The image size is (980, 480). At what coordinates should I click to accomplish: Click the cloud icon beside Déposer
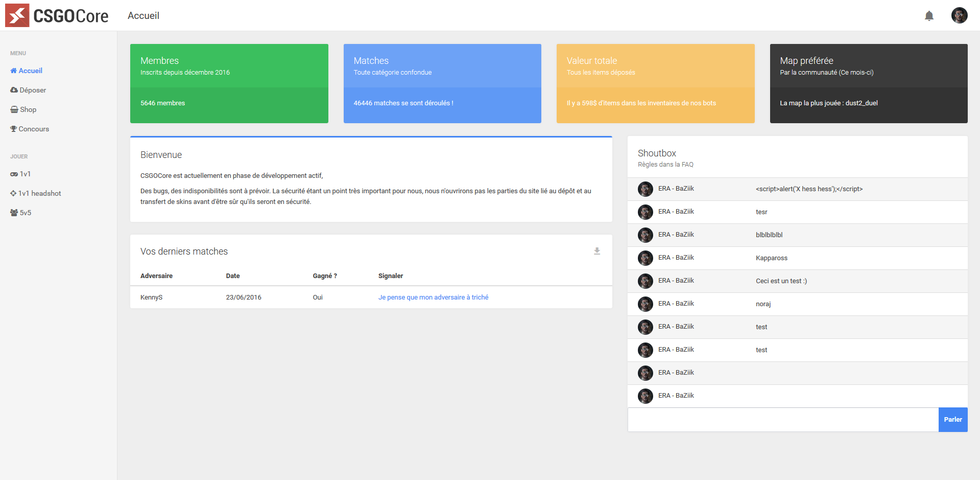pyautogui.click(x=14, y=90)
